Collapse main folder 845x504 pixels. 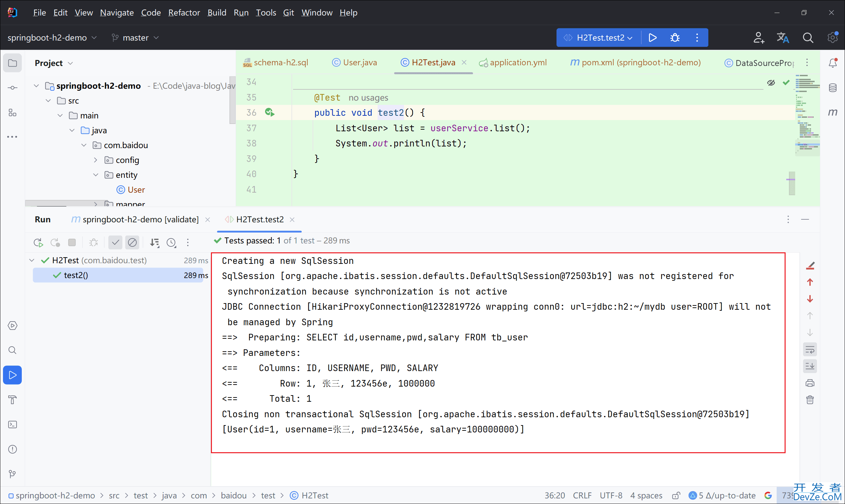coord(60,115)
